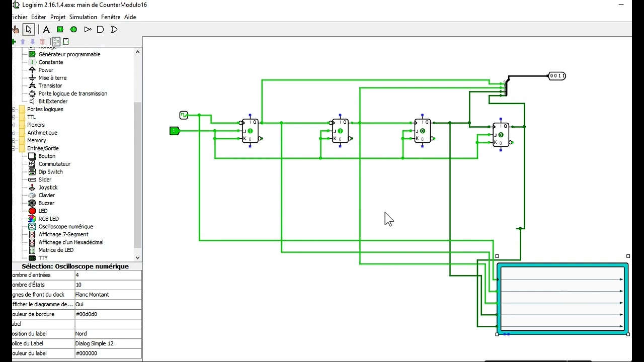Toggle the green constant 1 input pin
The width and height of the screenshot is (644, 362).
tap(174, 131)
